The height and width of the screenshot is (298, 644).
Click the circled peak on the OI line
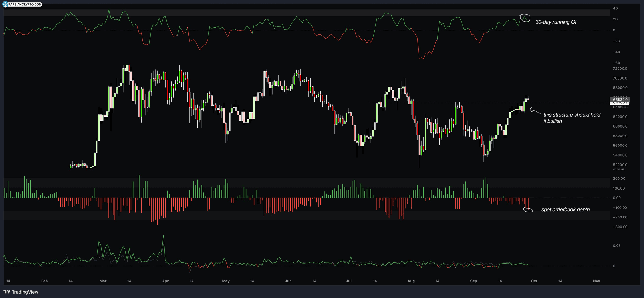coord(525,18)
